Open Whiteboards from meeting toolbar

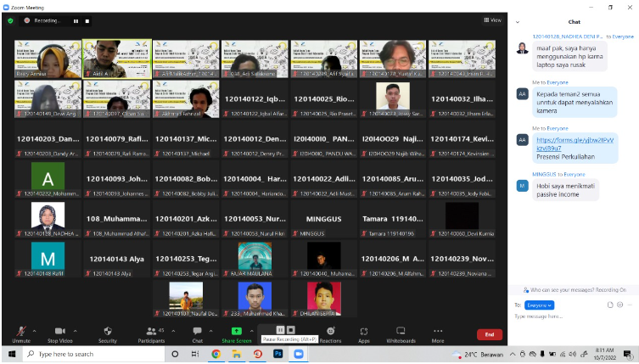point(401,333)
